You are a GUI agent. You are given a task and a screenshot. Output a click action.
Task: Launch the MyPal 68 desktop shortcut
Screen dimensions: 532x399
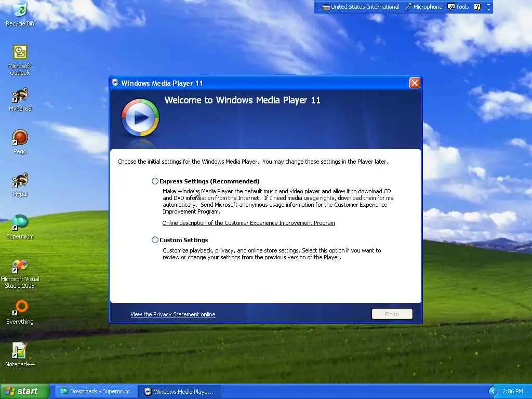(20, 99)
